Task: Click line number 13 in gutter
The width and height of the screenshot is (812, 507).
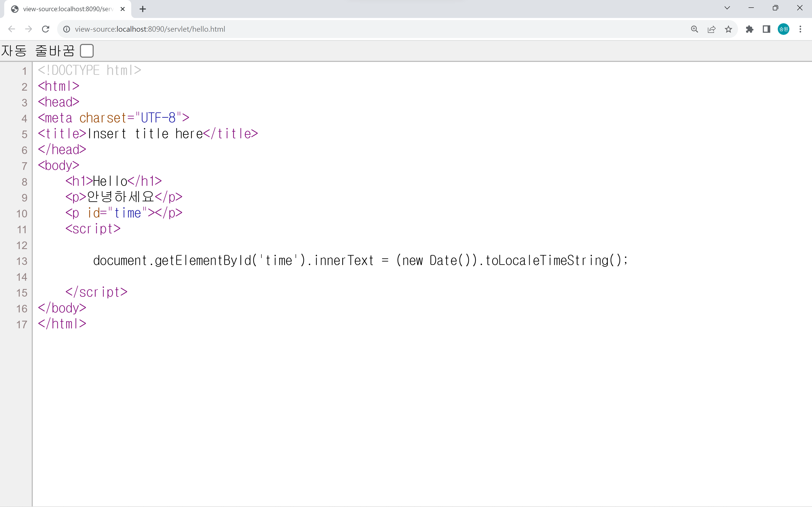Action: pyautogui.click(x=22, y=261)
